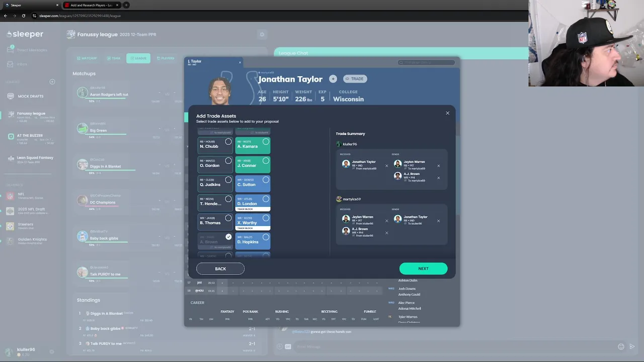Screen dimensions: 644x362
Task: Close the Add Trade Assets dialog
Action: [447, 113]
